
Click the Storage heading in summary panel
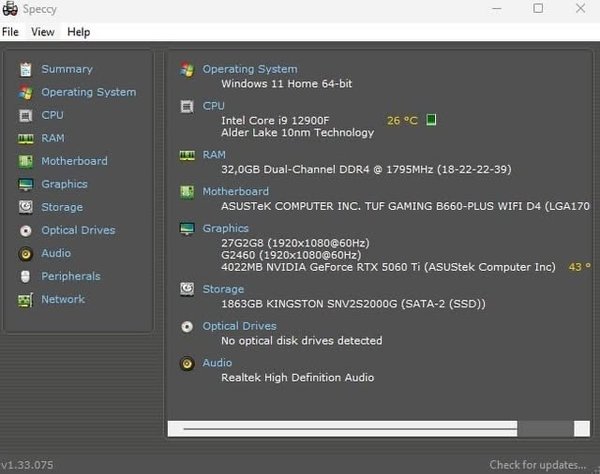pos(223,289)
